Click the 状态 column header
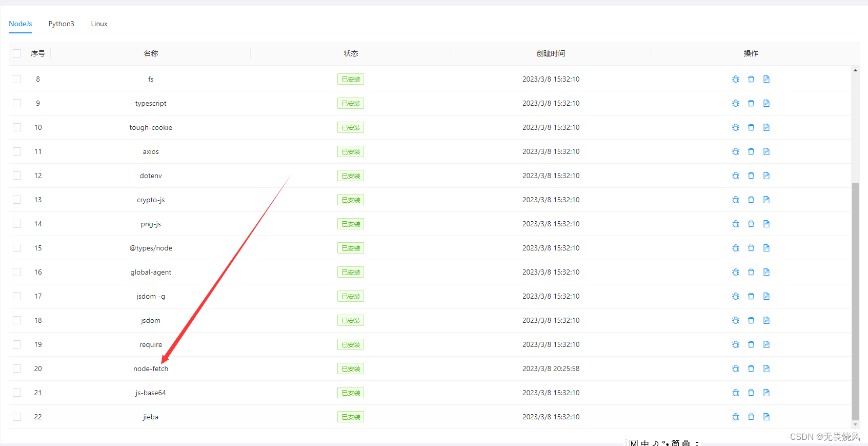The image size is (868, 446). tap(351, 53)
